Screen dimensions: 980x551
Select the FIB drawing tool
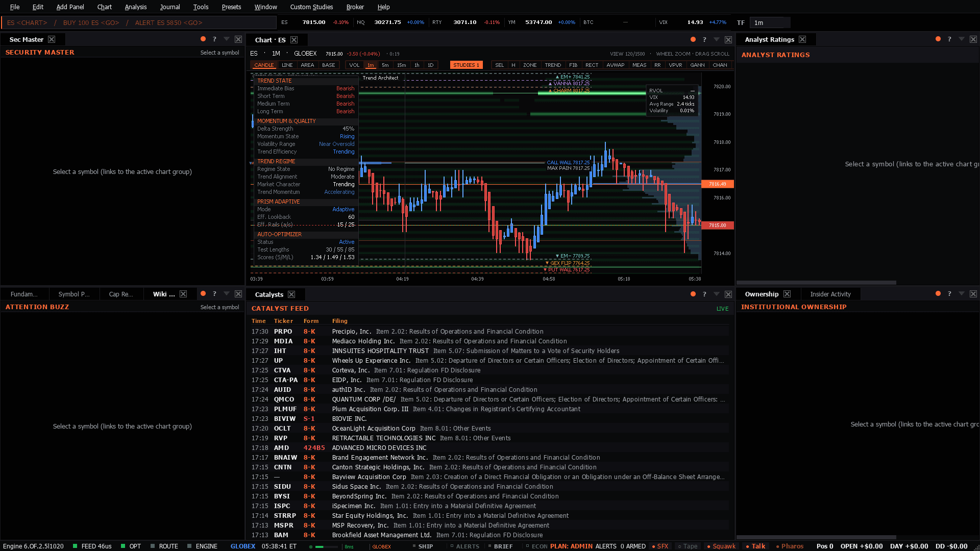point(573,65)
